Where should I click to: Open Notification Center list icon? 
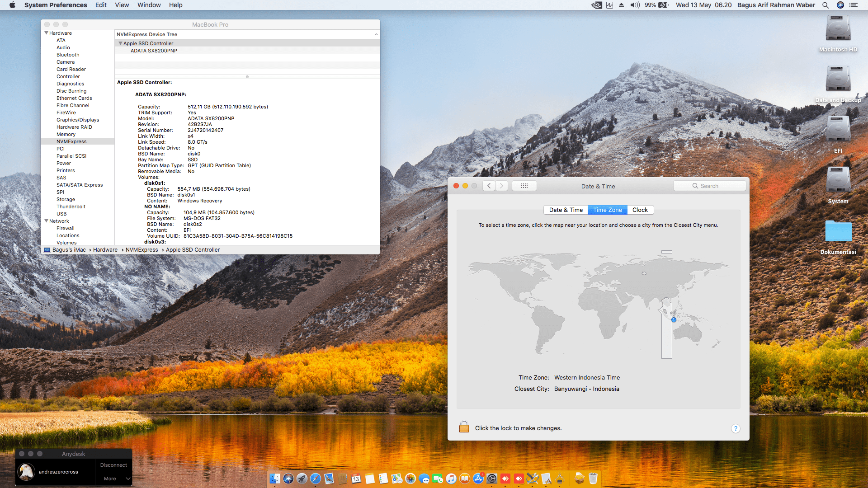click(x=854, y=5)
